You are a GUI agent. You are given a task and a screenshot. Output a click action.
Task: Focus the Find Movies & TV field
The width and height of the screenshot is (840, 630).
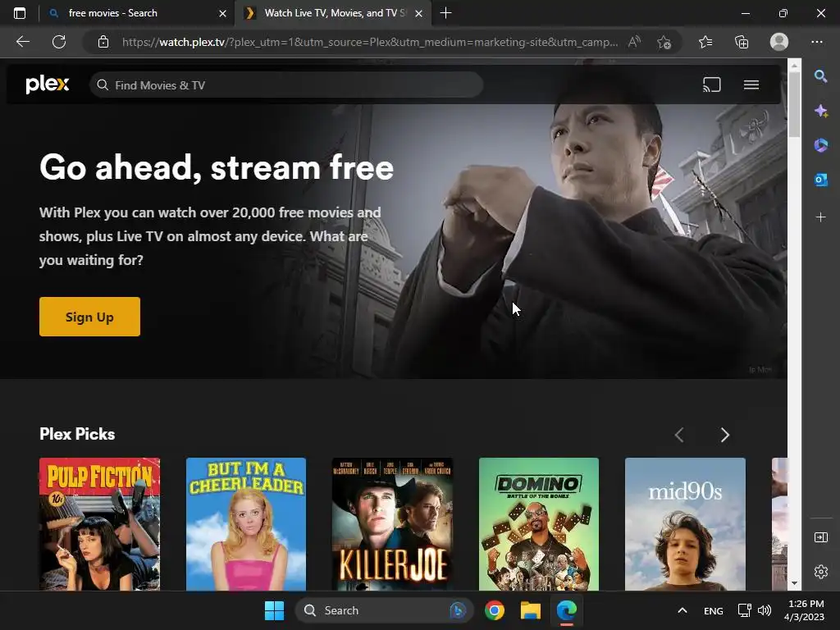coord(286,85)
